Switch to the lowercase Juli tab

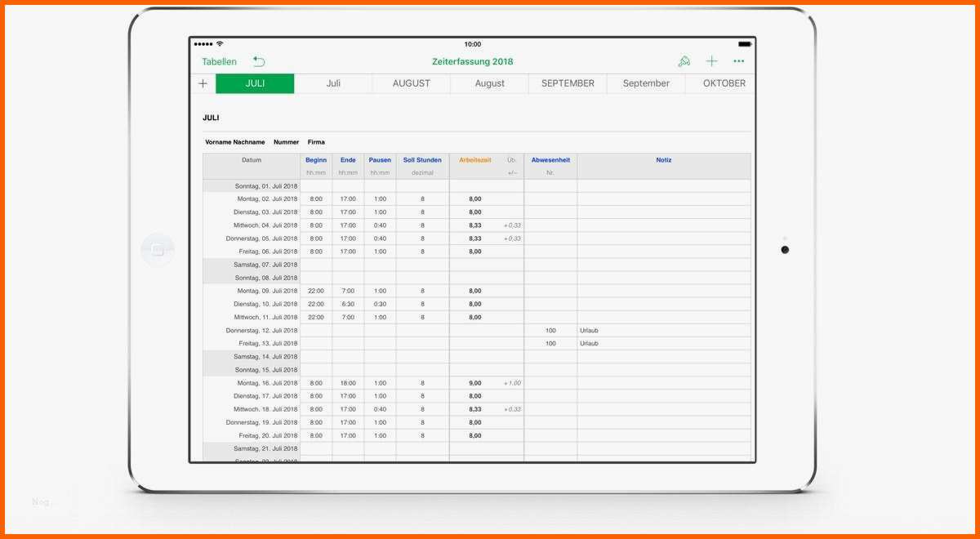(x=333, y=83)
